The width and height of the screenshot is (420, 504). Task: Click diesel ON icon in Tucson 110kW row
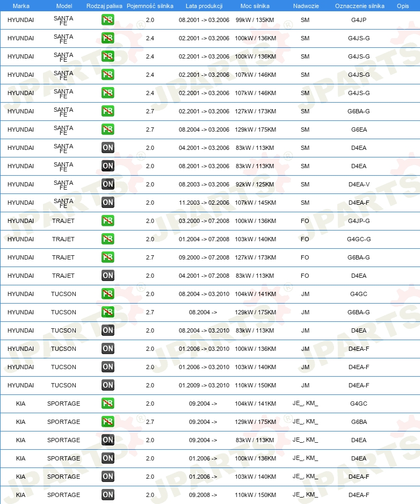click(x=107, y=385)
